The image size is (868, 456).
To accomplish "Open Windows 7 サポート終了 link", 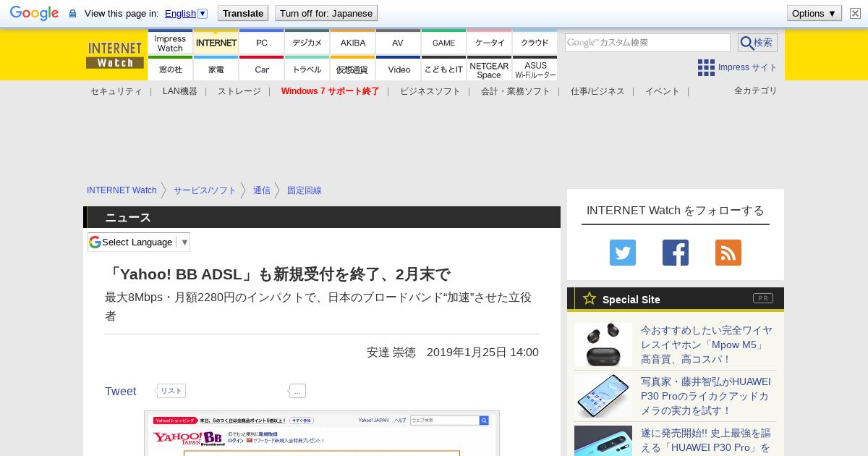I will point(331,91).
